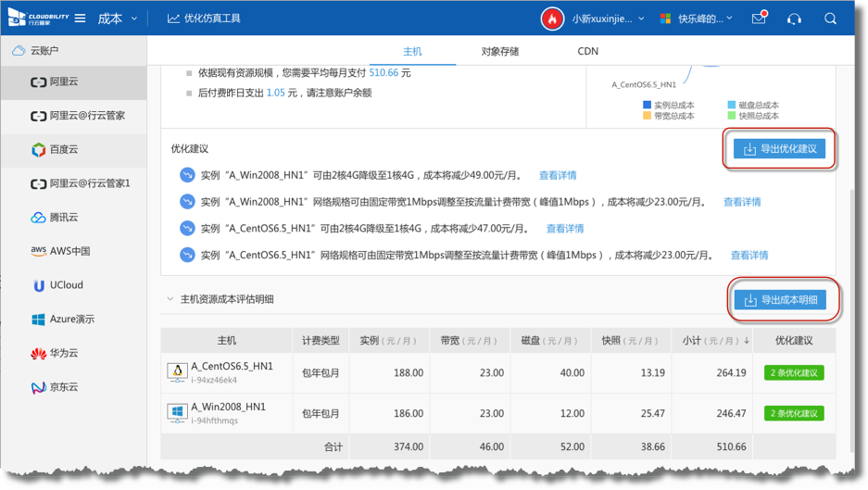This screenshot has height=490, width=868.
Task: Expand the 成本 dropdown in header
Action: pyautogui.click(x=117, y=19)
